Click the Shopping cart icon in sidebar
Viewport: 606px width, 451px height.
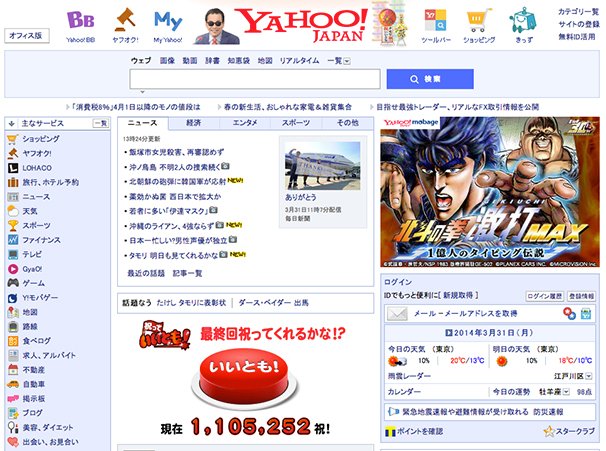click(x=13, y=139)
